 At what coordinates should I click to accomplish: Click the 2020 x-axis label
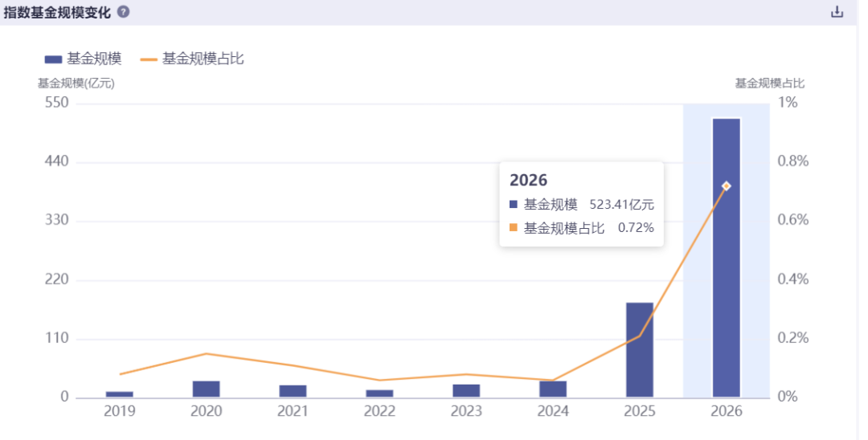206,411
